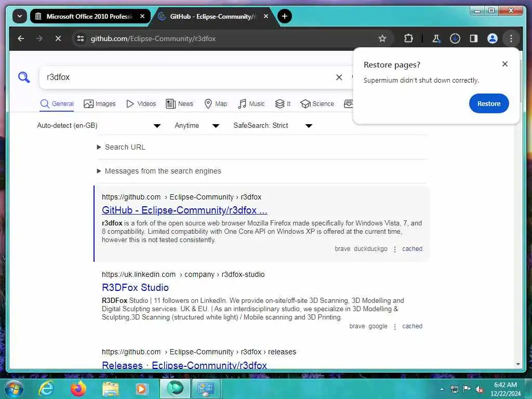Click scrollbar down arrow
The width and height of the screenshot is (532, 399).
coord(518,364)
